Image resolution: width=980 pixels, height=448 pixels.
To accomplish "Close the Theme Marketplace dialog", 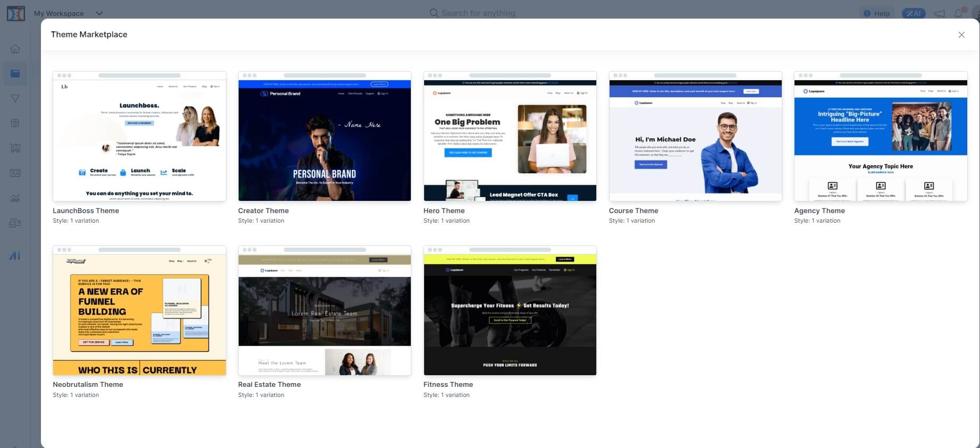I will coord(961,35).
